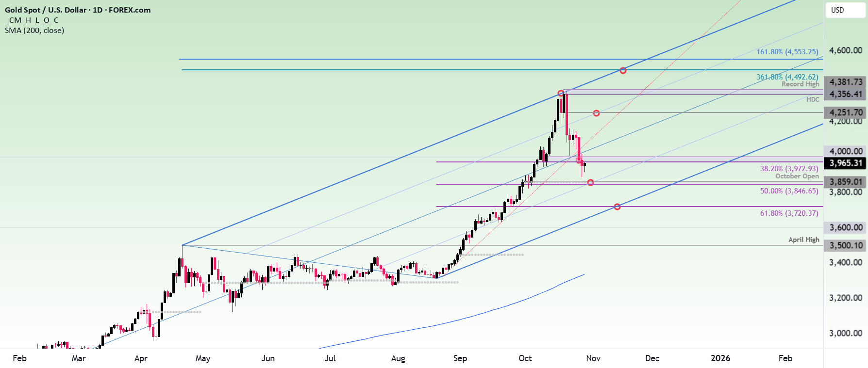Open the USD currency selector
Screen dimensions: 868x368
pos(845,10)
